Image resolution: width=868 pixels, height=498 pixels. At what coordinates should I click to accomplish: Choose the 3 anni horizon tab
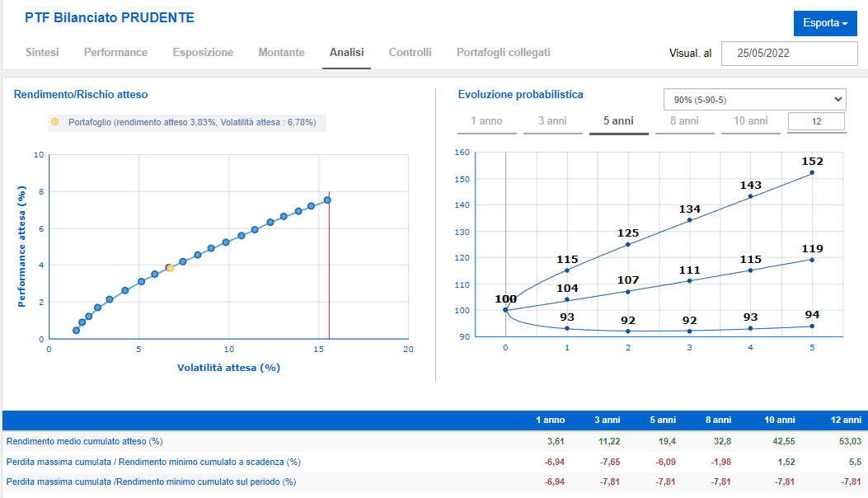coord(552,121)
